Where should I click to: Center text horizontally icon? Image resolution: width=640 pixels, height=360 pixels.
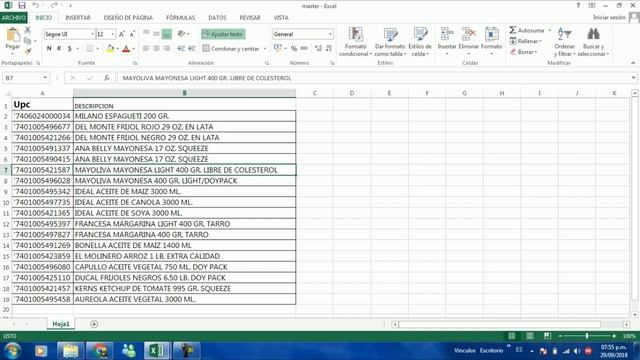[156, 49]
